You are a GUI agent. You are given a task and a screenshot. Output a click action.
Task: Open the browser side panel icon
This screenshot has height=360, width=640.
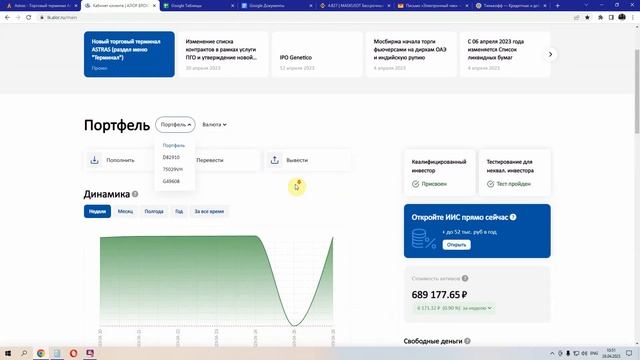[611, 18]
